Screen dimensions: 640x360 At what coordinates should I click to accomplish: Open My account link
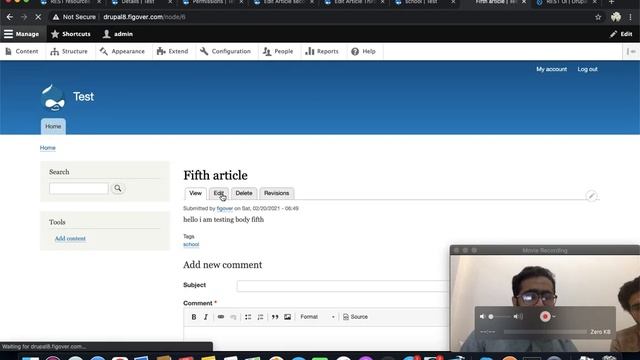[551, 69]
